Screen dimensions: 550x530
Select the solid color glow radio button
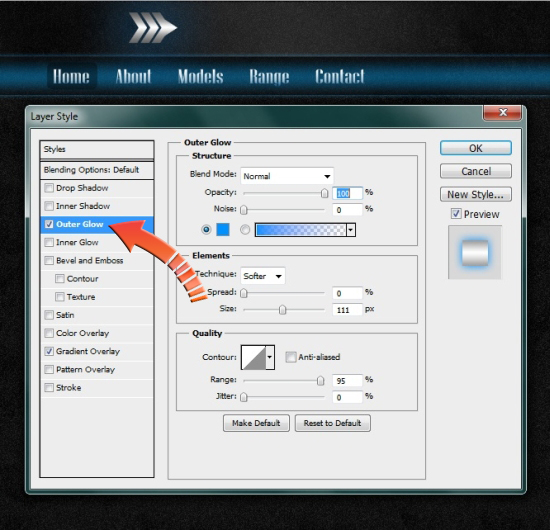(206, 230)
